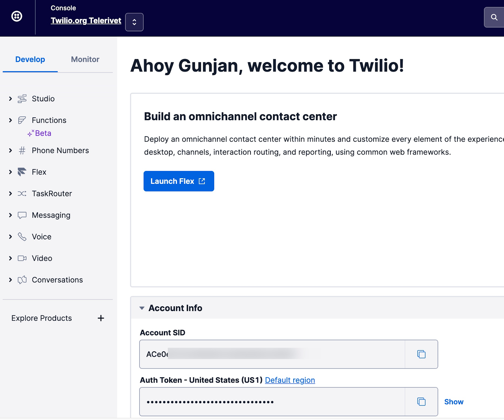Click Show to reveal the Auth Token
504x420 pixels.
[x=454, y=402]
